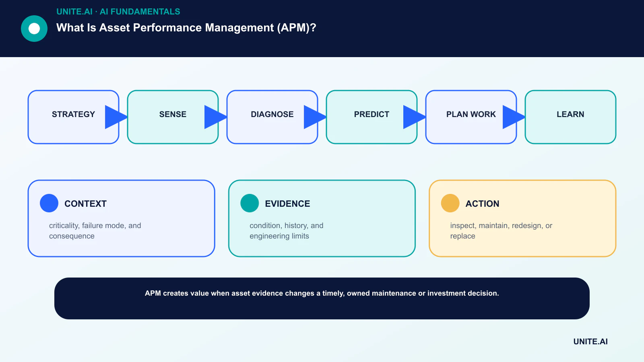Click the teal circle logo in header

34,29
